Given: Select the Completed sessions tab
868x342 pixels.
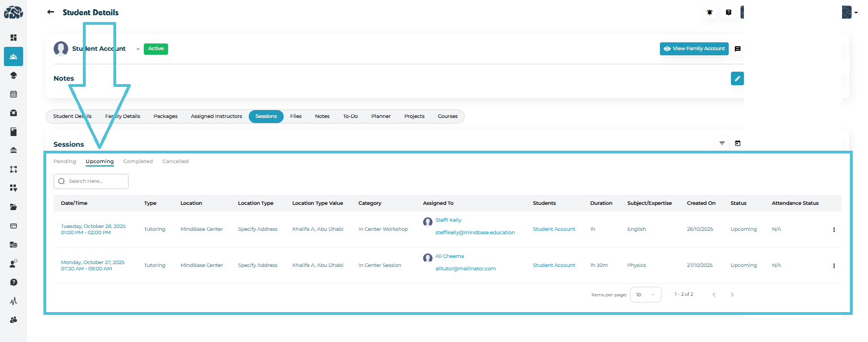Looking at the screenshot, I should (138, 161).
